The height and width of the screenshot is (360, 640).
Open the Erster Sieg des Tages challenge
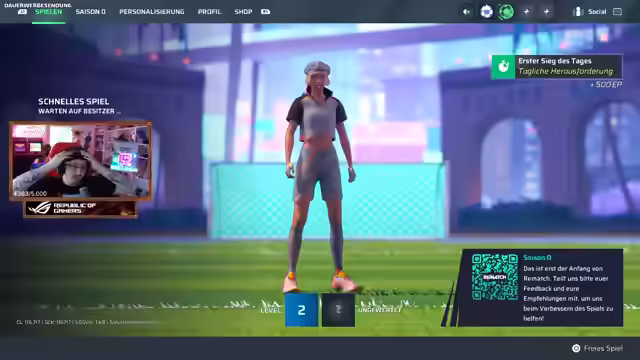[x=557, y=67]
